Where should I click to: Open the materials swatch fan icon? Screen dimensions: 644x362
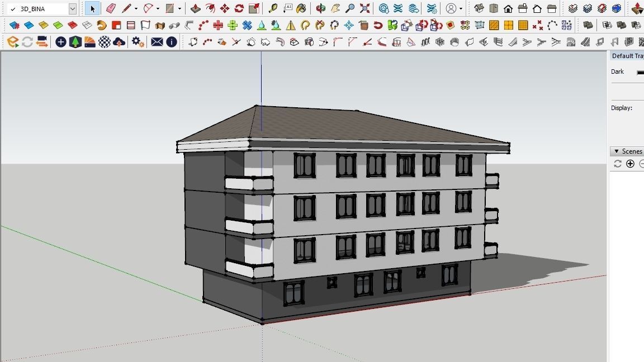tap(90, 42)
